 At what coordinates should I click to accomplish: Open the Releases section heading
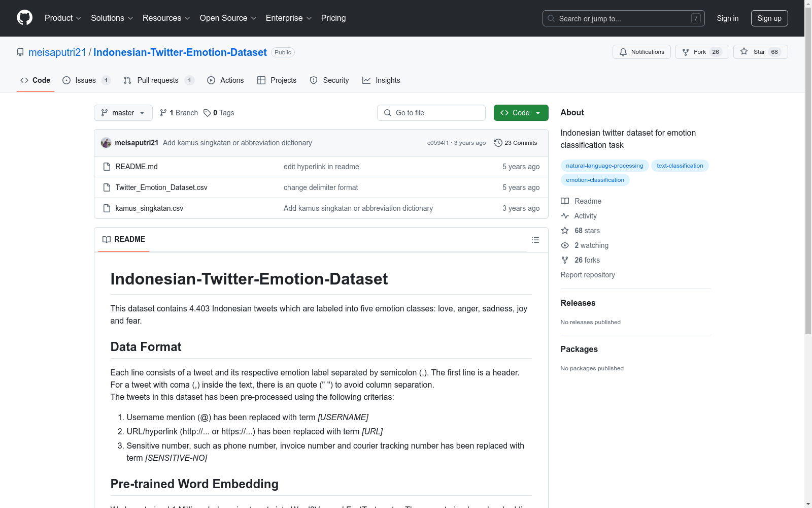pos(578,303)
